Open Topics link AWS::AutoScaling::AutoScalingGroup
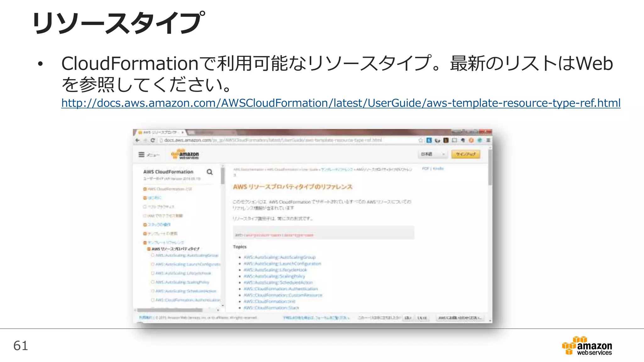This screenshot has width=644, height=362. tap(280, 257)
